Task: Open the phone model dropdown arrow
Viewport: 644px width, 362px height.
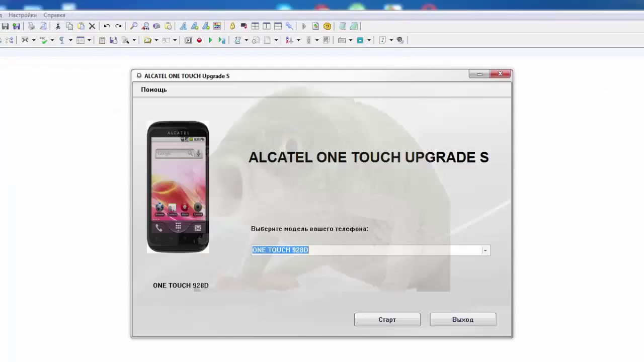Action: click(485, 250)
